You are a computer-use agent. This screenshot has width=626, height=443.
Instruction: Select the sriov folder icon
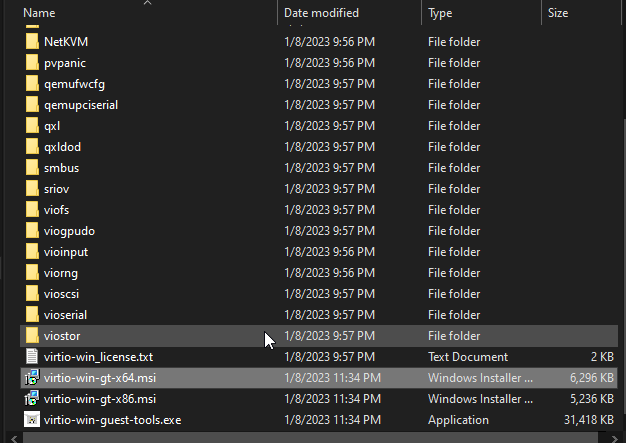[x=32, y=189]
